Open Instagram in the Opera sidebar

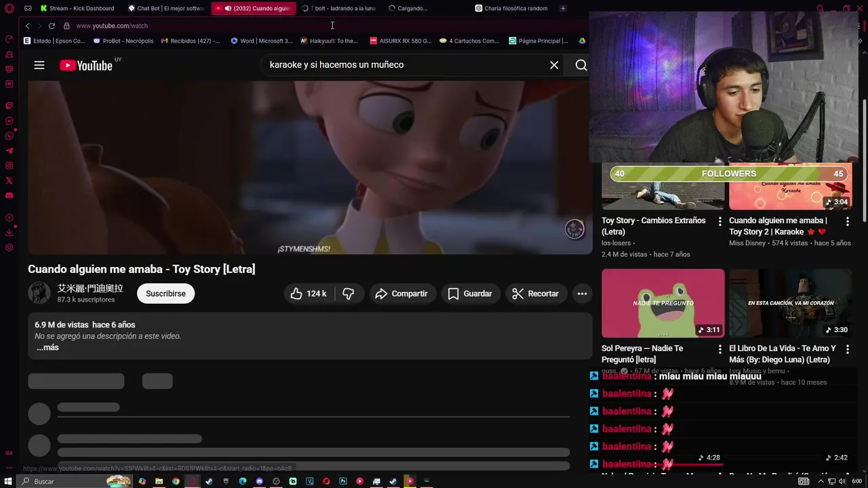[9, 166]
